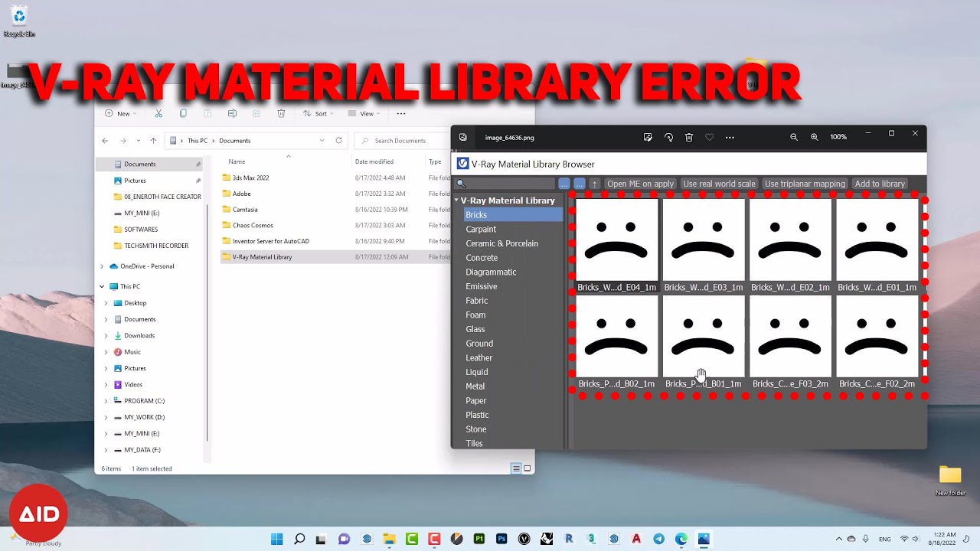Click the Paste icon in File Explorer toolbar
This screenshot has width=980, height=551.
click(x=207, y=113)
